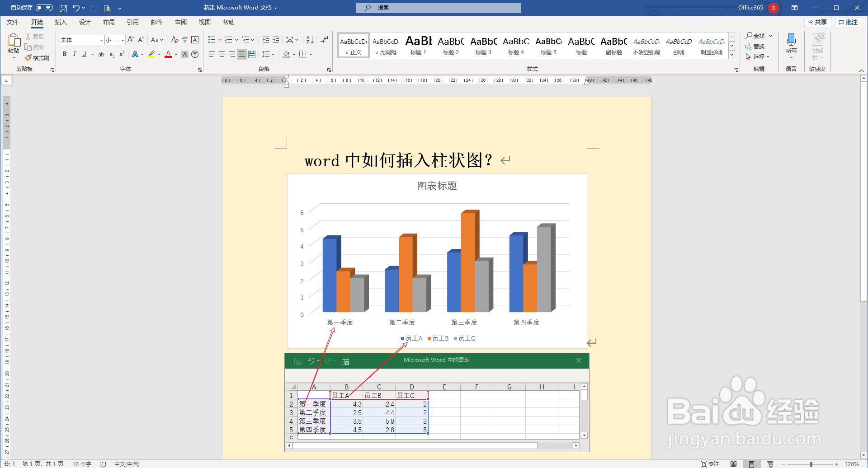Switch to References tab
Screen dimensions: 868x468
[132, 22]
